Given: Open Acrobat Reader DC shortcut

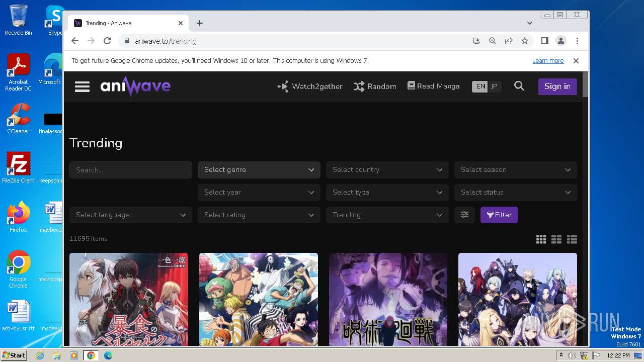Looking at the screenshot, I should pyautogui.click(x=18, y=73).
